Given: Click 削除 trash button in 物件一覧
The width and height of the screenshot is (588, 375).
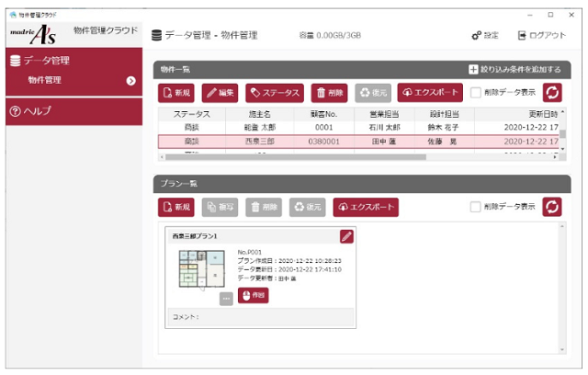Looking at the screenshot, I should point(330,92).
